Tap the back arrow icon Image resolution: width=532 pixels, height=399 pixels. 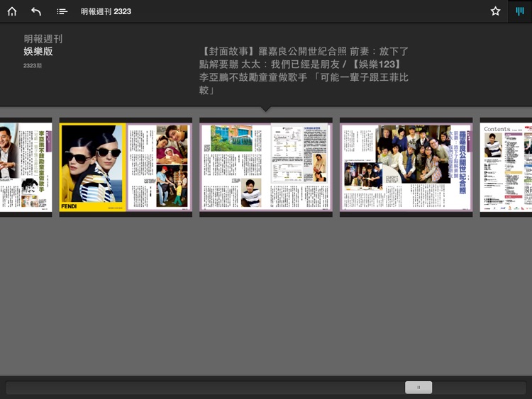click(x=36, y=11)
